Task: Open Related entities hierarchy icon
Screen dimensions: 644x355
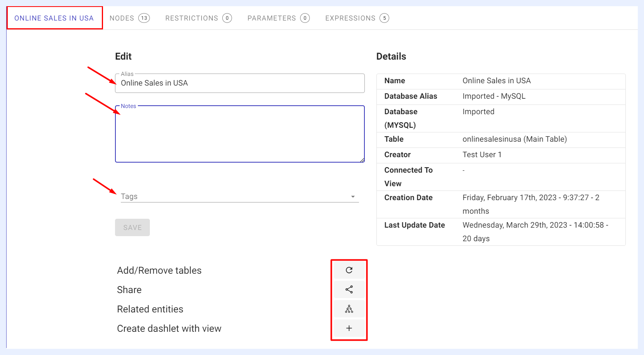Action: [349, 309]
